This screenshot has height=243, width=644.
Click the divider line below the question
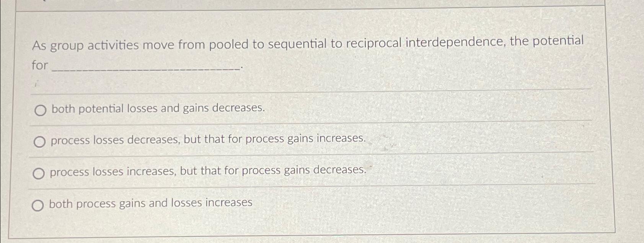click(306, 91)
